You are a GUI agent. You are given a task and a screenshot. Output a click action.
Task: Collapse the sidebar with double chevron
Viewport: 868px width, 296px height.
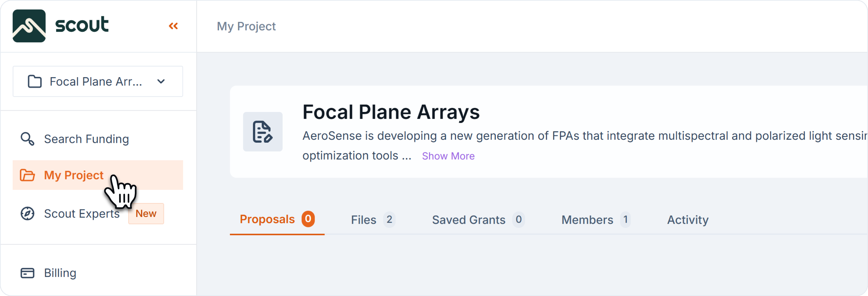point(173,26)
